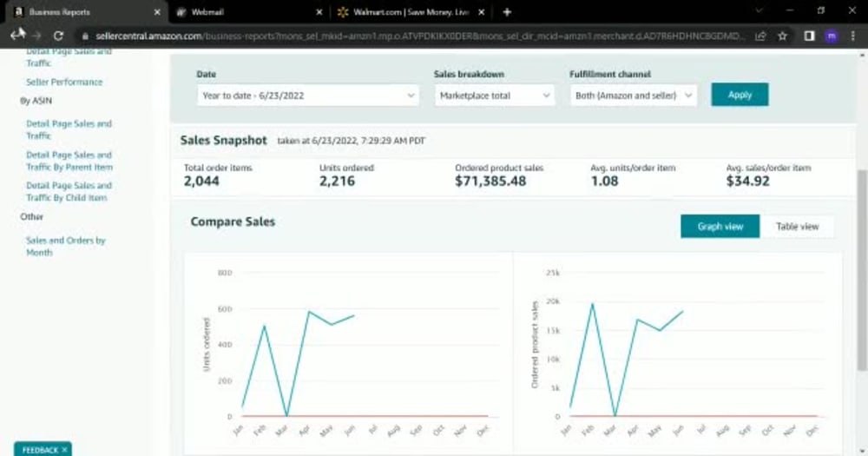Image resolution: width=868 pixels, height=456 pixels.
Task: Click the April peak on Units ordered chart
Action: [310, 312]
